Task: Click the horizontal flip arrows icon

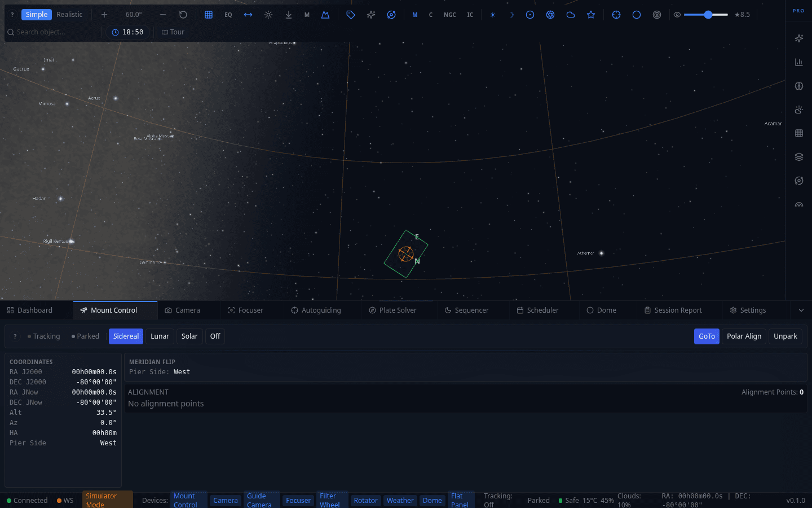Action: click(248, 15)
